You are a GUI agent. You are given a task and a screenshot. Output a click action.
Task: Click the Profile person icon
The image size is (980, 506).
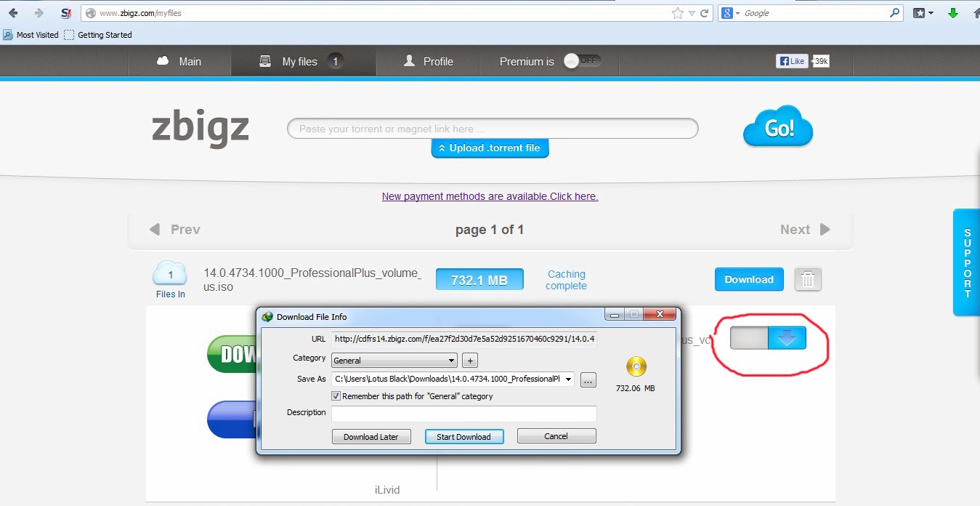[x=409, y=61]
